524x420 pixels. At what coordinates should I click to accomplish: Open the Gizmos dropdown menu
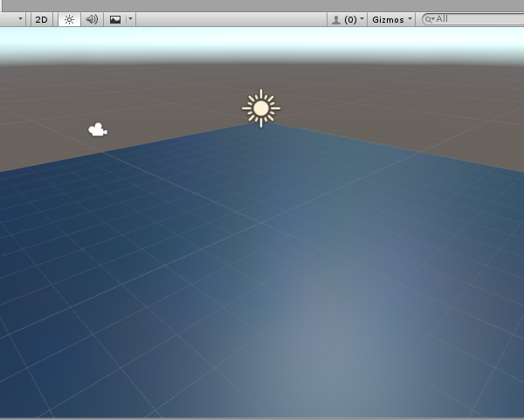coord(391,20)
